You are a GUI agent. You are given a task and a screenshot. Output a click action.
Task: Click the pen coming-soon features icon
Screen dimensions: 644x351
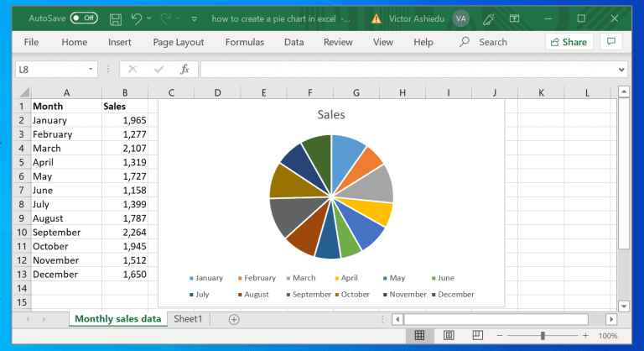488,19
